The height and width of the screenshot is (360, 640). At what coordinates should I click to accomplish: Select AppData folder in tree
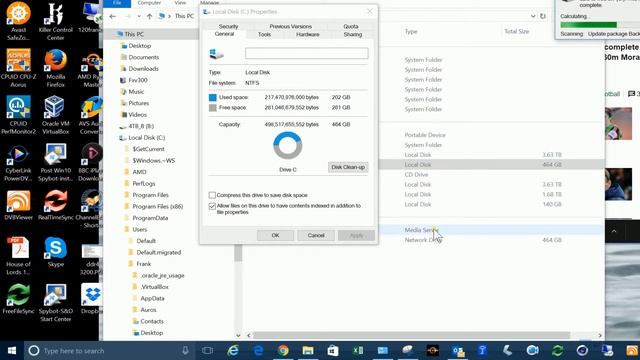point(152,298)
